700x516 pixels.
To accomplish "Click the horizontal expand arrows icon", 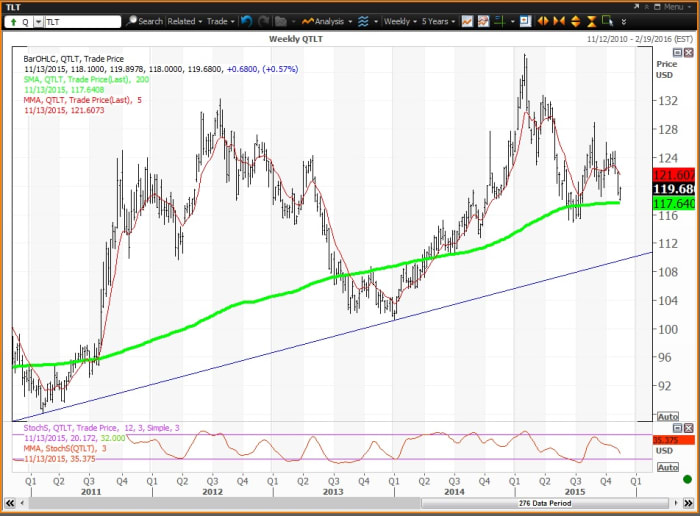I will click(x=544, y=20).
